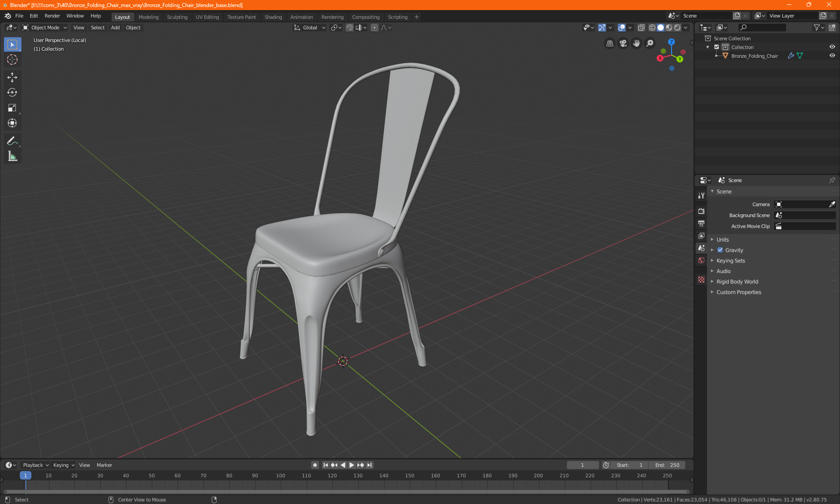This screenshot has width=840, height=504.
Task: Select the Annotate tool
Action: click(x=12, y=141)
